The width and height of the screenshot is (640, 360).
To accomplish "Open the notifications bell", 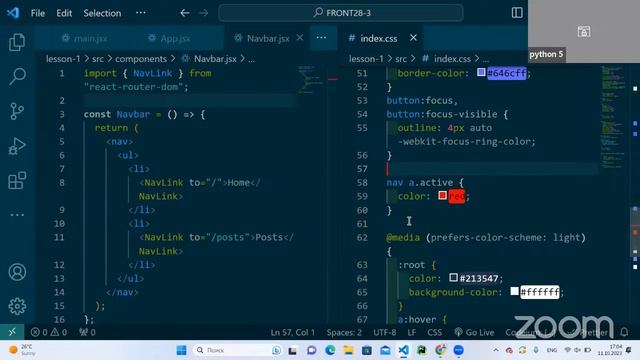I will [624, 332].
